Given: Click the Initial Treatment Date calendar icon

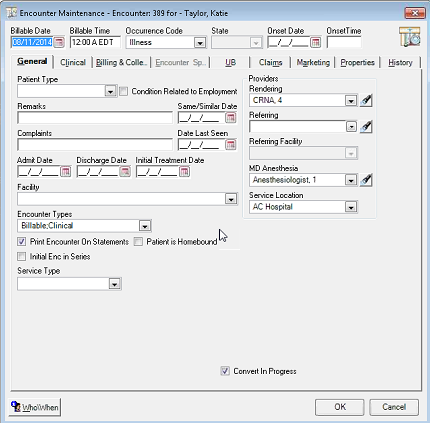Looking at the screenshot, I should [x=184, y=172].
